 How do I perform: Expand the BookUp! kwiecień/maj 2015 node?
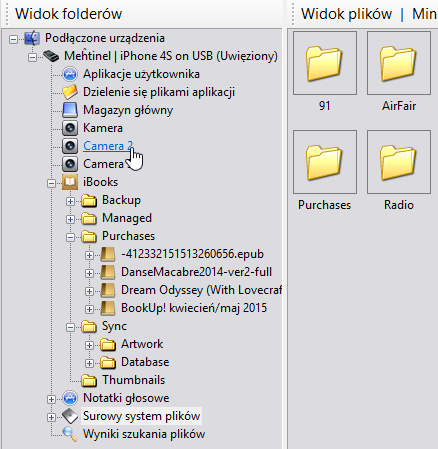89,309
